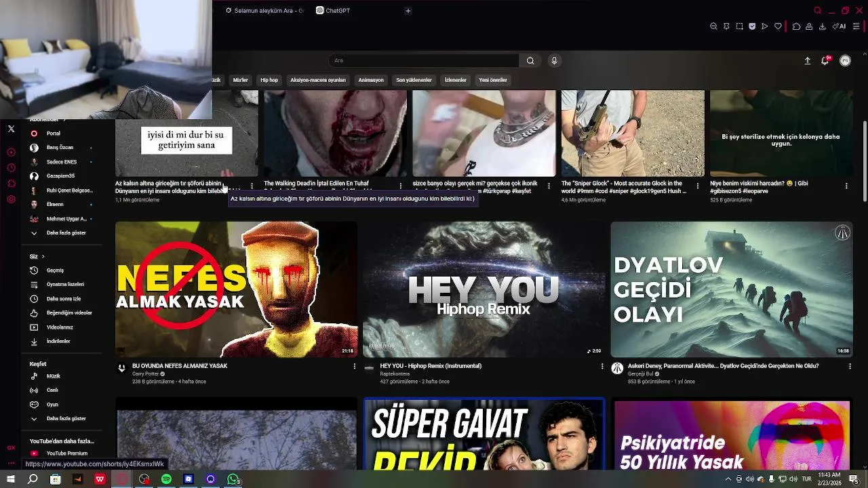Open browser downloads toolbar icon
This screenshot has height=488, width=868.
(823, 26)
